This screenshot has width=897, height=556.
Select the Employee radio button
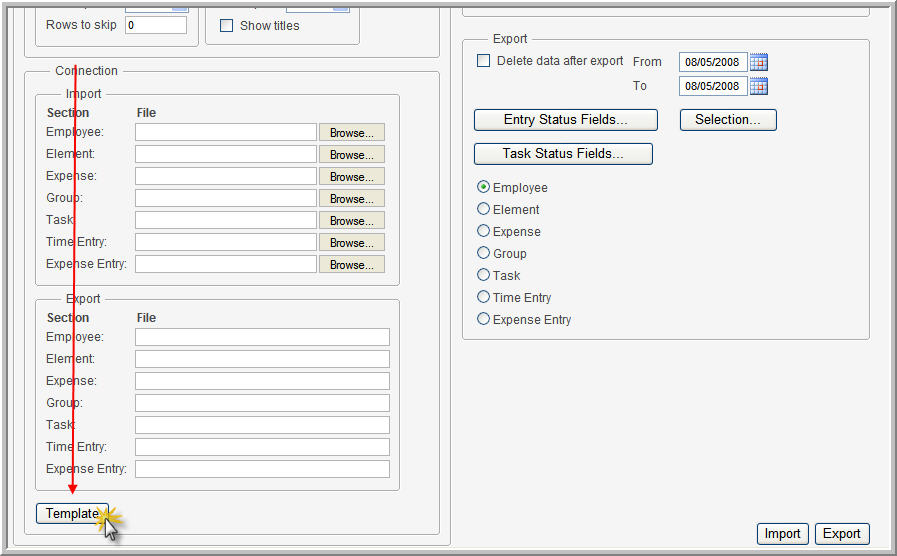pyautogui.click(x=483, y=187)
